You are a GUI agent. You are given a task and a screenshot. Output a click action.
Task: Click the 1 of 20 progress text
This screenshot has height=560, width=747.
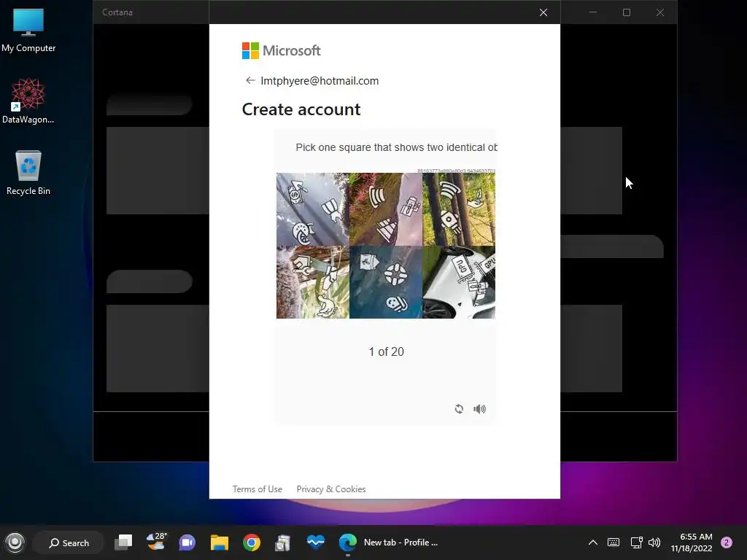[387, 352]
